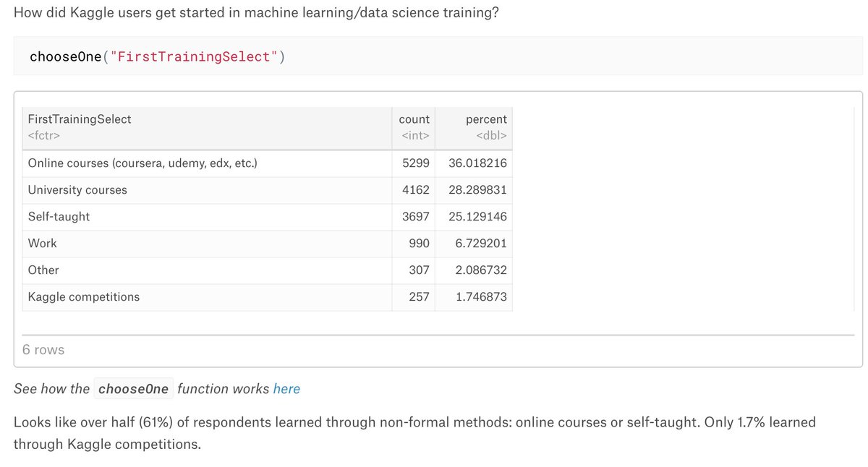
Task: Click the inline chooseOne code snippet
Action: tap(133, 389)
